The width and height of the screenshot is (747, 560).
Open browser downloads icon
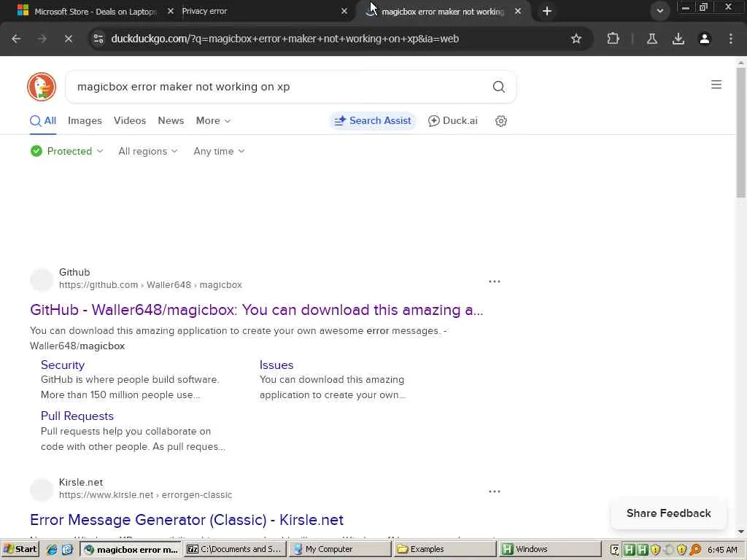pos(678,39)
